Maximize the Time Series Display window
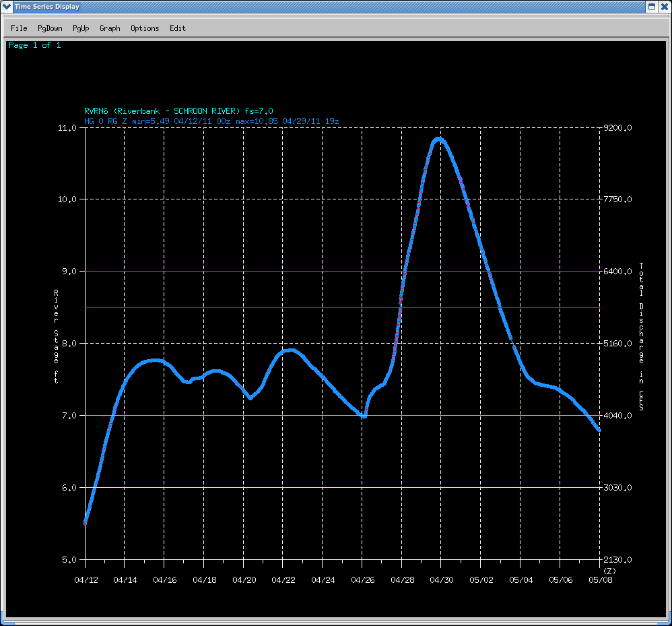Screen dimensions: 672x626 pos(651,7)
